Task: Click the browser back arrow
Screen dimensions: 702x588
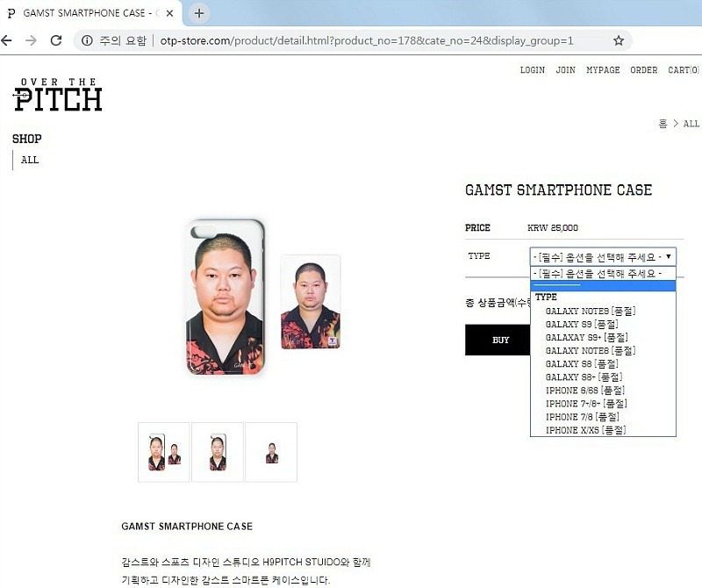Action: point(6,40)
